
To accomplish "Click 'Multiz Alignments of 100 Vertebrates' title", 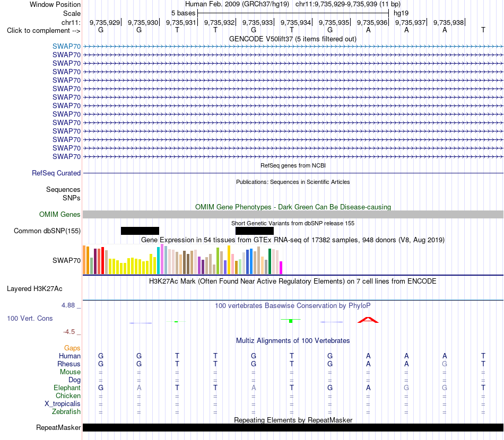I will tap(293, 341).
